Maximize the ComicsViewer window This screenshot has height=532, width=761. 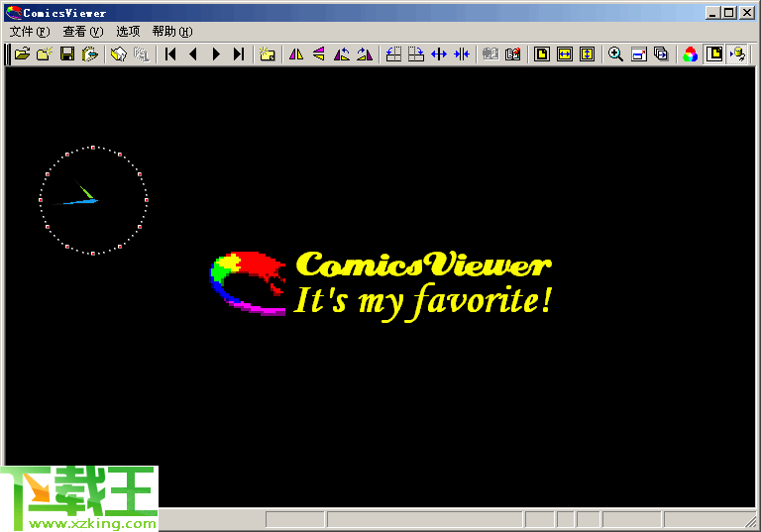pyautogui.click(x=729, y=13)
